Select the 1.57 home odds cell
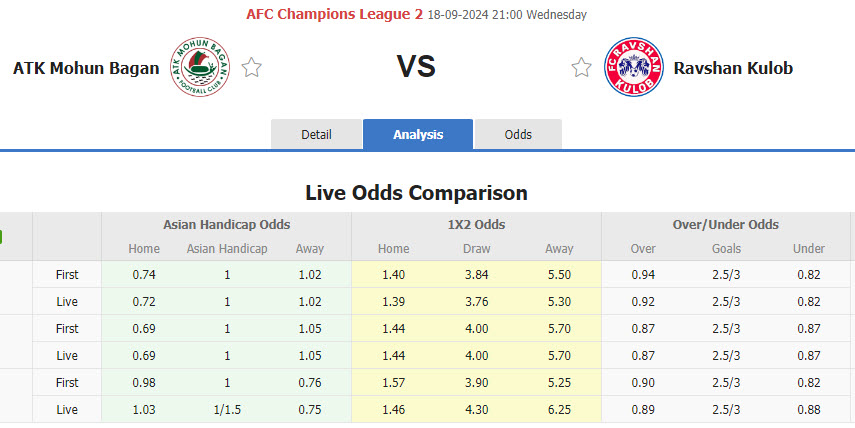Viewport: 855px width, 428px height. click(393, 383)
